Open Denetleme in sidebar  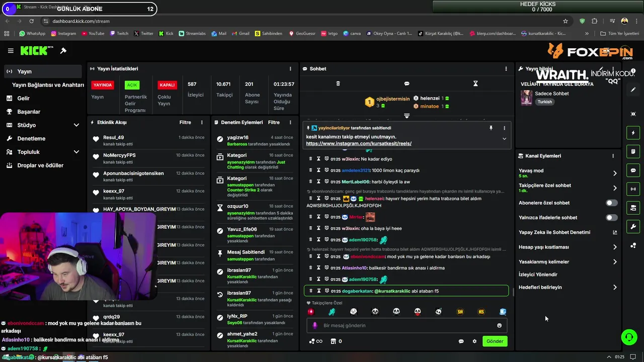[x=31, y=139]
